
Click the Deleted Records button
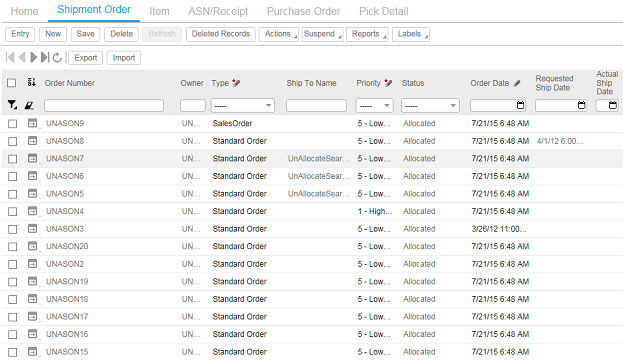[x=221, y=34]
